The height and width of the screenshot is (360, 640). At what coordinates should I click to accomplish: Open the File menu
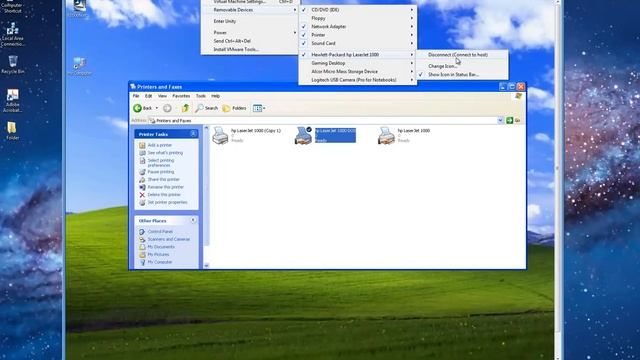click(x=136, y=96)
